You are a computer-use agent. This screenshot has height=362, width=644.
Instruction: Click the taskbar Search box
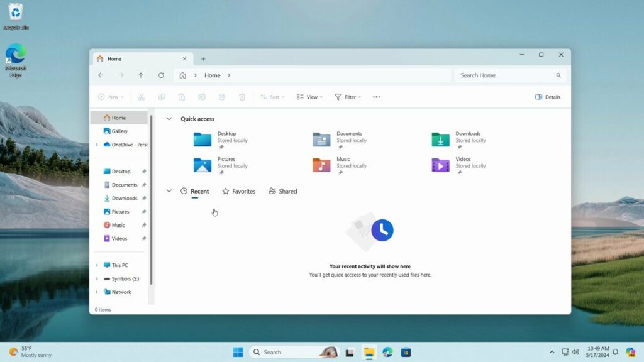click(x=294, y=352)
